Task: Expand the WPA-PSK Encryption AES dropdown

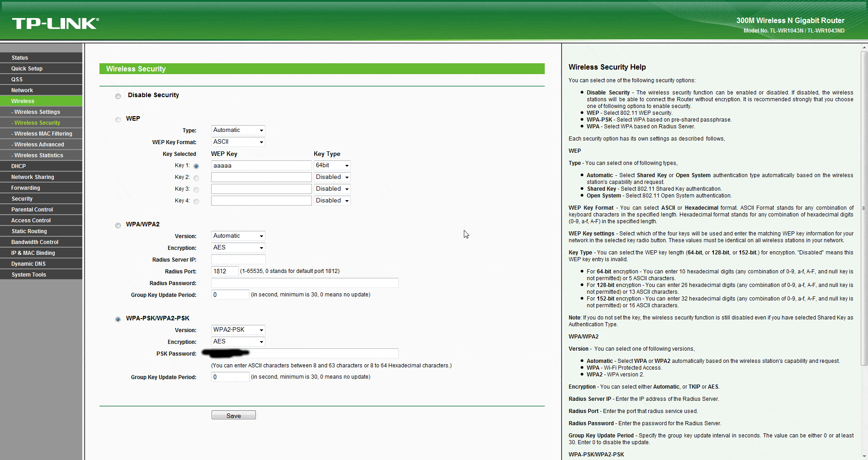Action: tap(238, 342)
